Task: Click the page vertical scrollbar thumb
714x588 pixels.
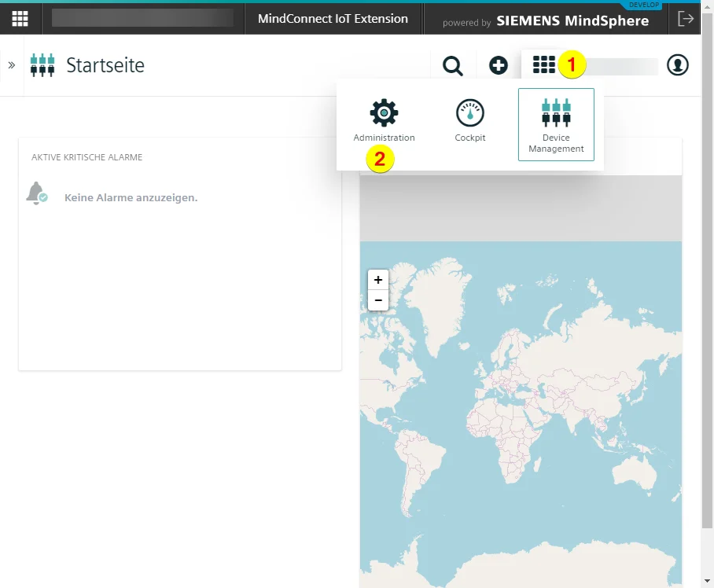Action: (x=707, y=270)
